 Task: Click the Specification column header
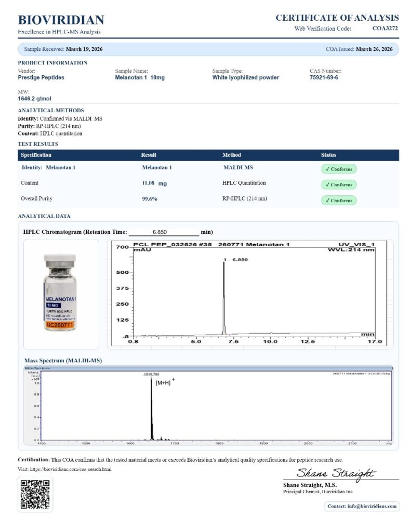click(x=36, y=155)
